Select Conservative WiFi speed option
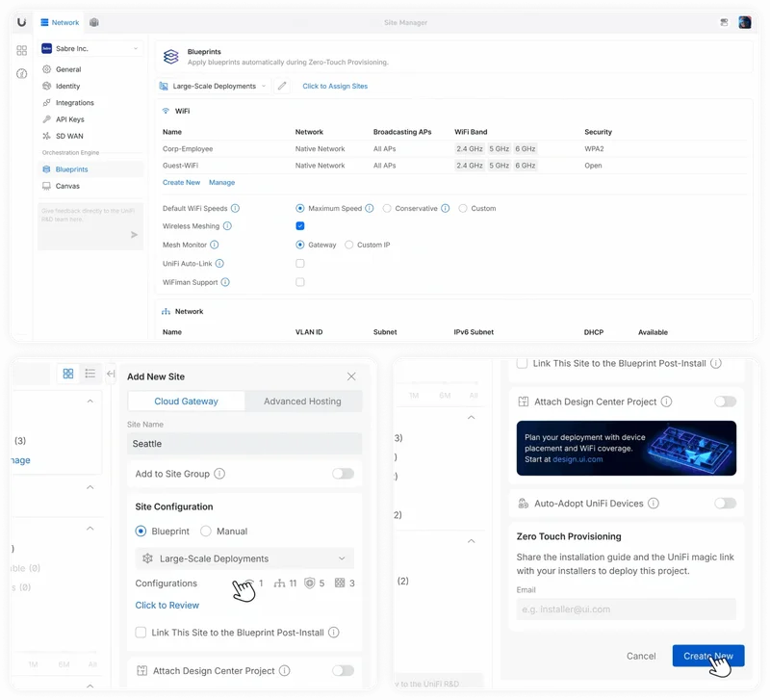 387,208
